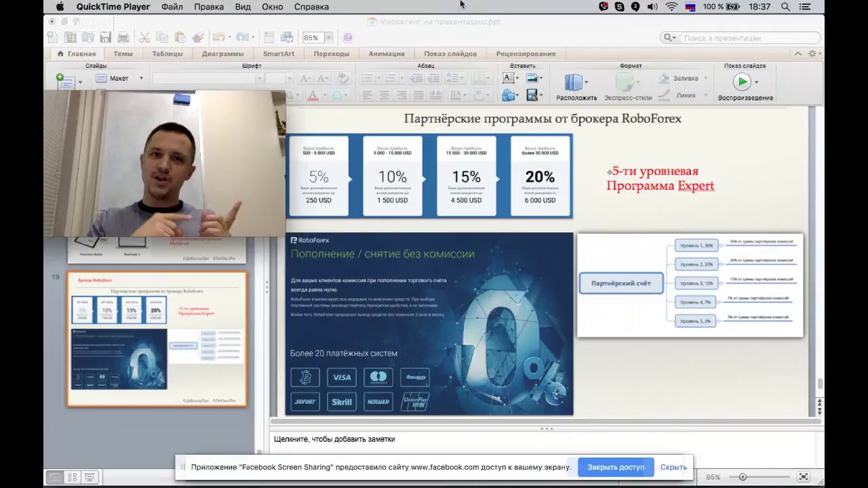868x488 pixels.
Task: Click the New Slide icon
Action: point(65,81)
